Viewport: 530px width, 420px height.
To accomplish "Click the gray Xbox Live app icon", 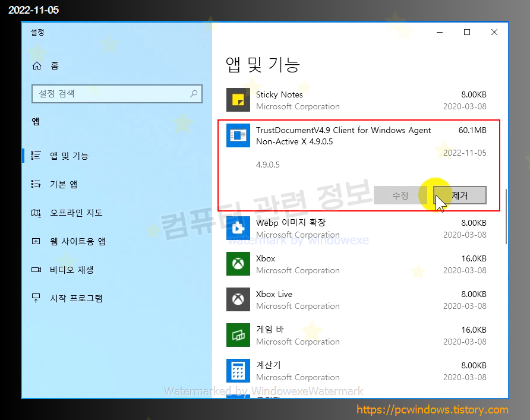I will pyautogui.click(x=238, y=299).
